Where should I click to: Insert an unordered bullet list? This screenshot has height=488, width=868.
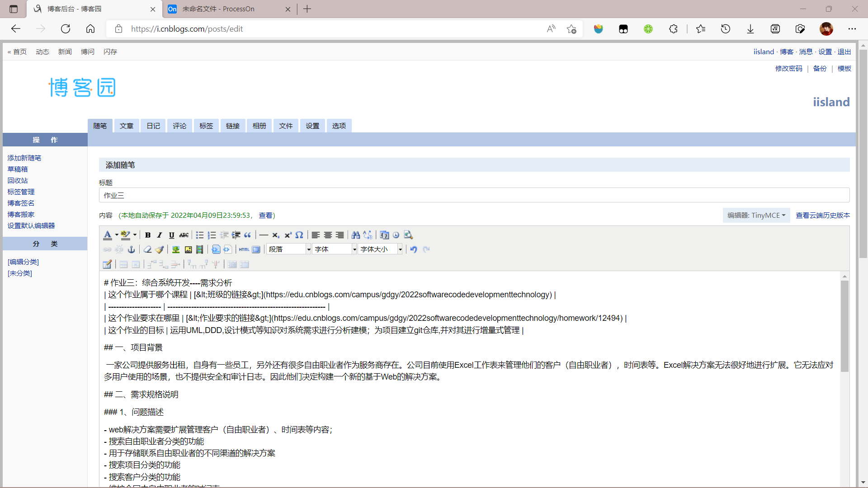[x=199, y=235]
